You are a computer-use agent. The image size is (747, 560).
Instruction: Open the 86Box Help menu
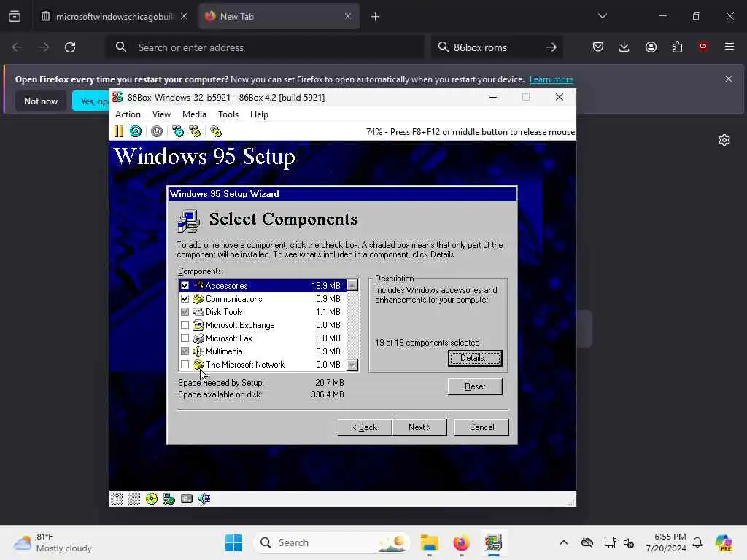point(259,114)
